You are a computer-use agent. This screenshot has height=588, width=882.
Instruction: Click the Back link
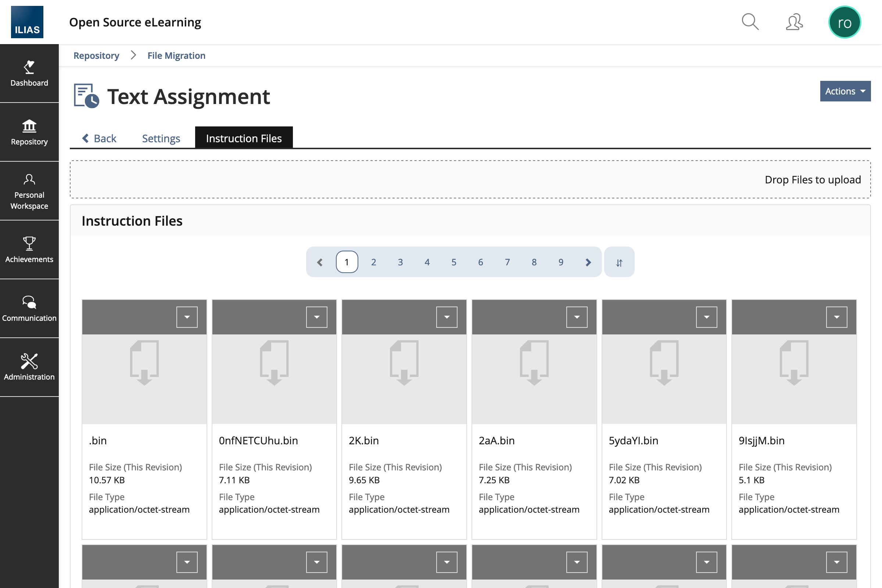(99, 139)
